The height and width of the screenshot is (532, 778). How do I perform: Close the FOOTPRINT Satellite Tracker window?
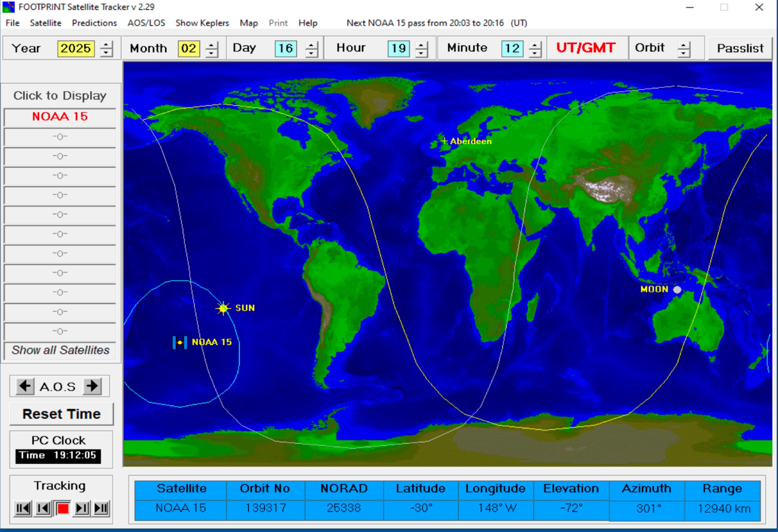point(759,7)
